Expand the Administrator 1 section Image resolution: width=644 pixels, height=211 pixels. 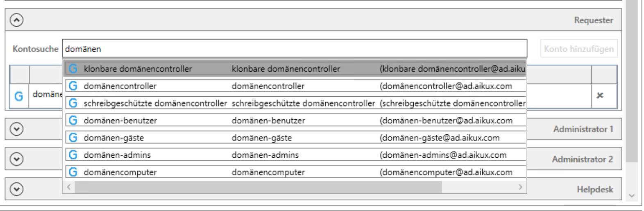16,129
